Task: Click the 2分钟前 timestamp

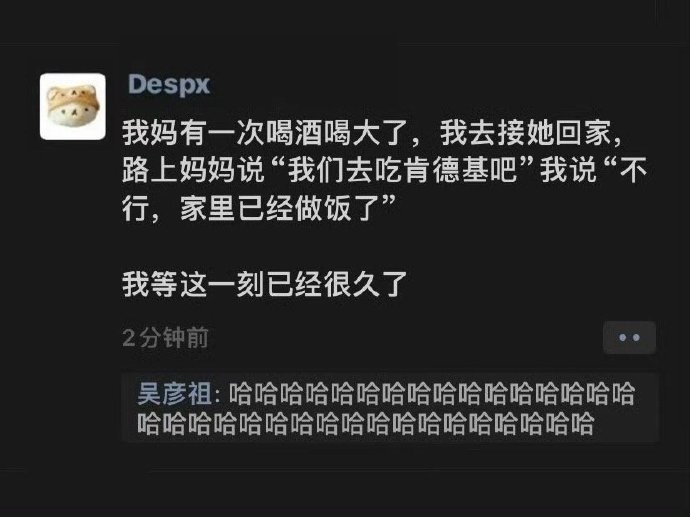Action: pos(165,338)
